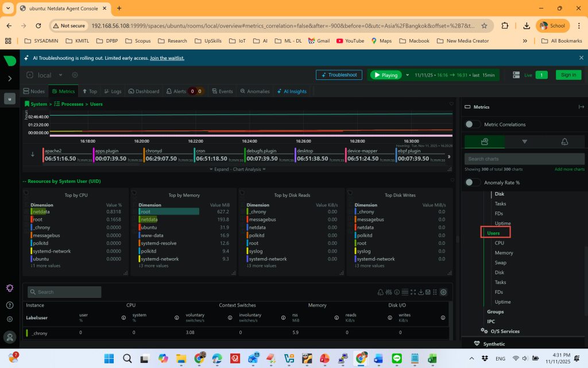Expand the Chart Analysis section
This screenshot has height=368, width=588.
tap(238, 170)
